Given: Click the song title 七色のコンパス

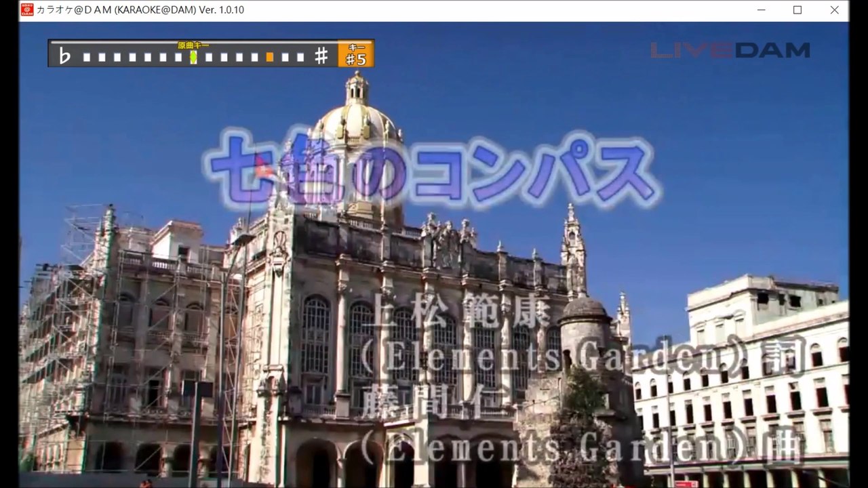Looking at the screenshot, I should 431,170.
